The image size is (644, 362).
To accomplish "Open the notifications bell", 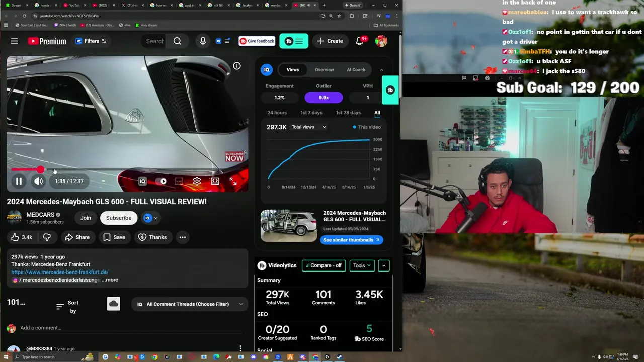I will pyautogui.click(x=360, y=41).
